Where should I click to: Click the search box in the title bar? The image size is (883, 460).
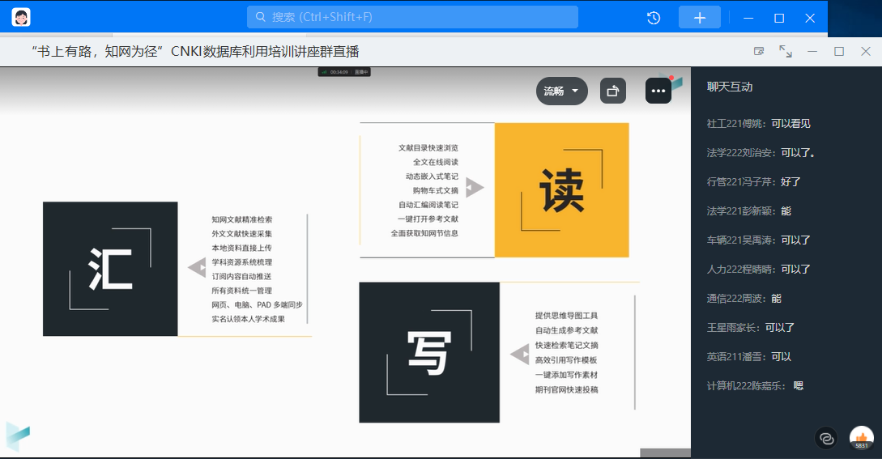[x=412, y=17]
